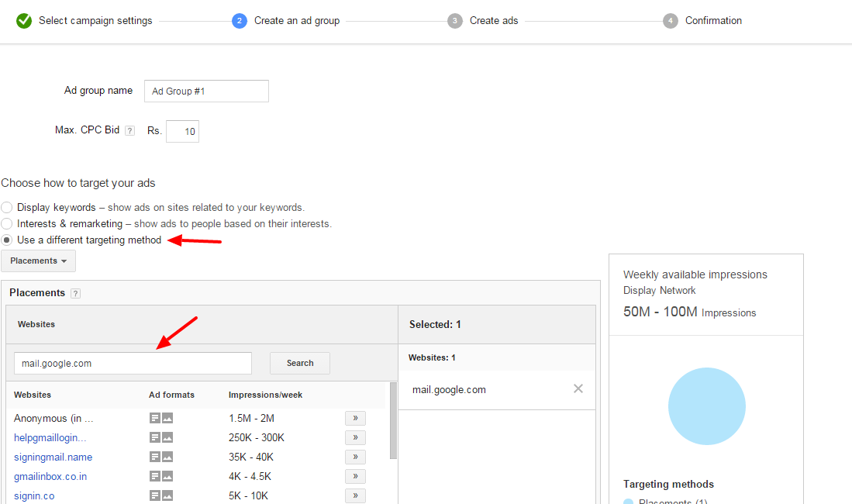Click the Max. CPC Bid help icon
Image resolution: width=852 pixels, height=504 pixels.
[130, 130]
